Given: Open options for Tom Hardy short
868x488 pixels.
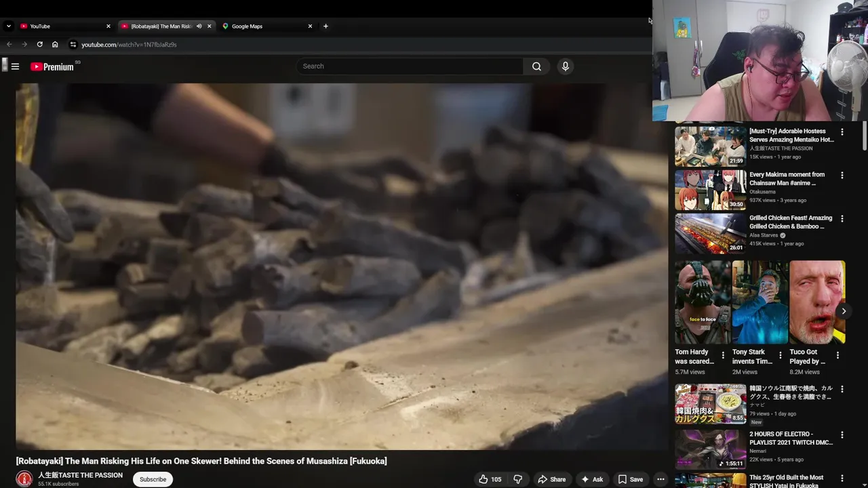Looking at the screenshot, I should coord(723,355).
